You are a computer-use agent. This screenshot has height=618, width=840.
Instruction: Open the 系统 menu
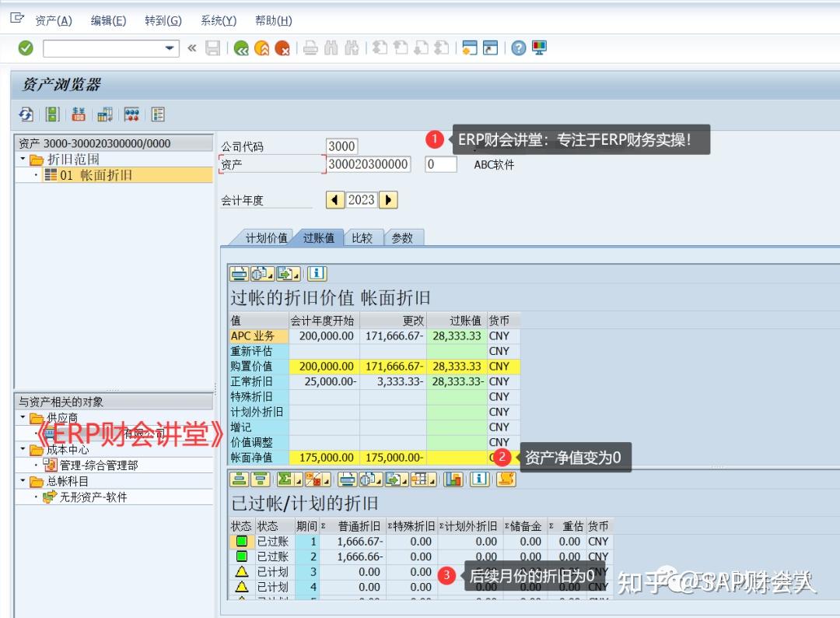[217, 20]
